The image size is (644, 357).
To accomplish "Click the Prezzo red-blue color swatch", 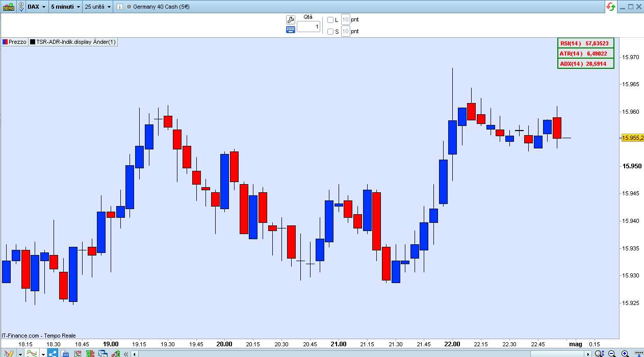I will pos(5,42).
